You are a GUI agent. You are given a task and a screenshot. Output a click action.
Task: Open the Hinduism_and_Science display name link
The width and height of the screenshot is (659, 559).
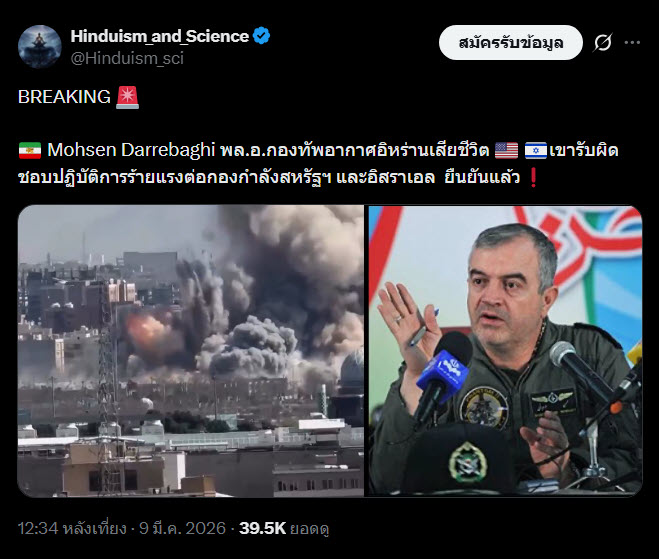click(x=160, y=36)
